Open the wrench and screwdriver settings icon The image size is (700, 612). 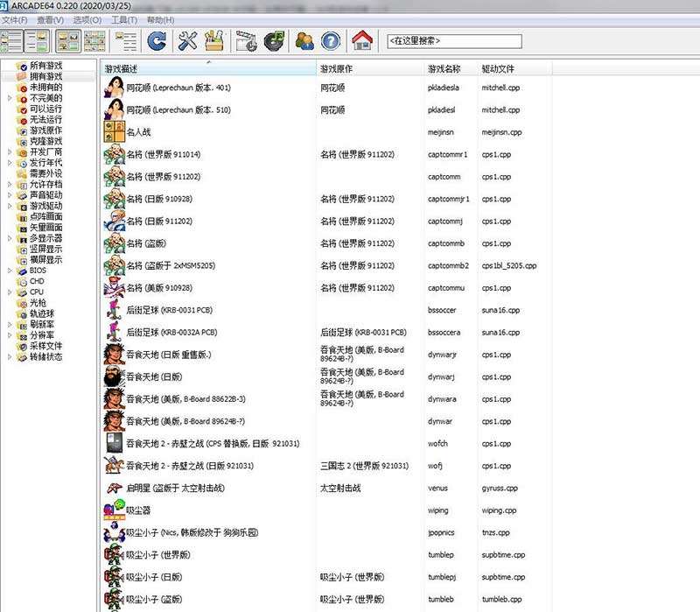pyautogui.click(x=187, y=41)
